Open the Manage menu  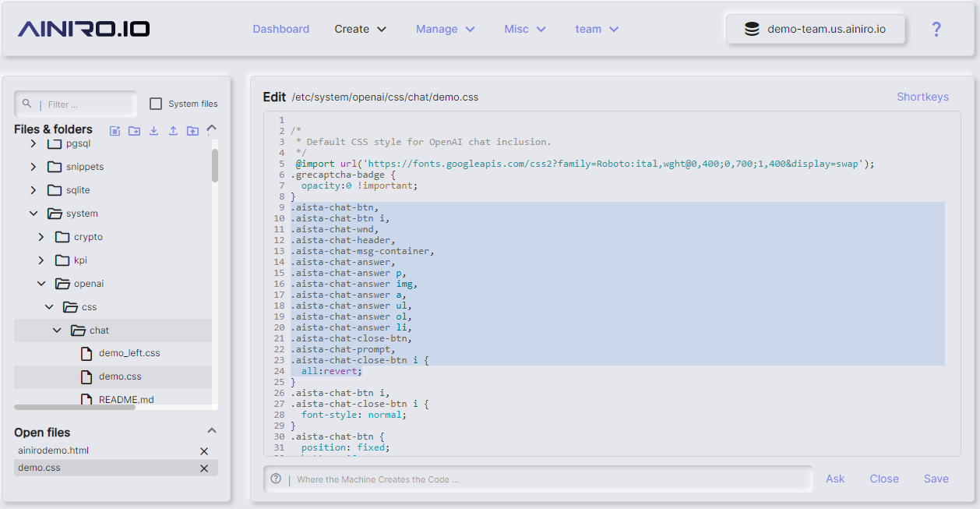click(446, 29)
